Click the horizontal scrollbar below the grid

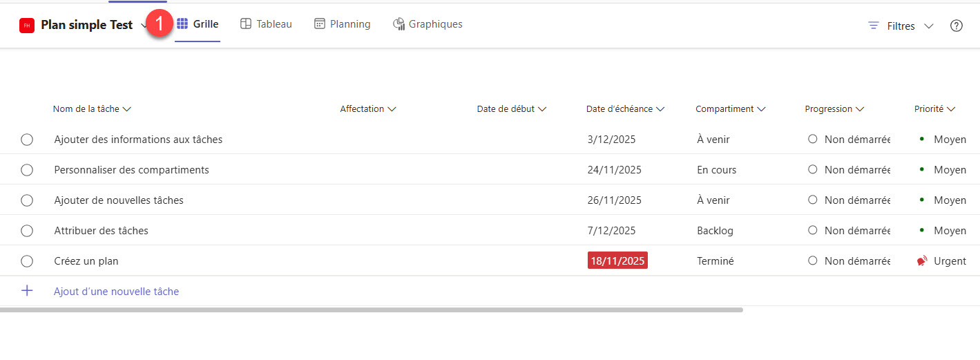point(372,310)
